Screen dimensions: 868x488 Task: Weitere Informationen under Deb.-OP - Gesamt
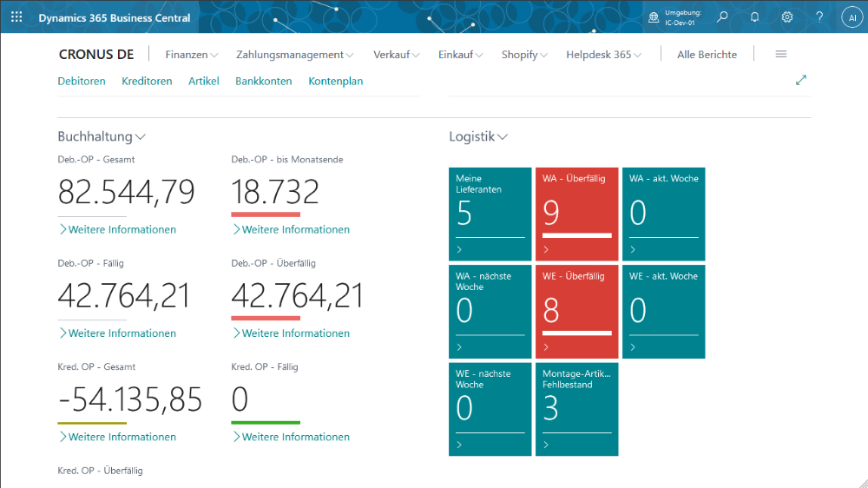click(x=117, y=229)
